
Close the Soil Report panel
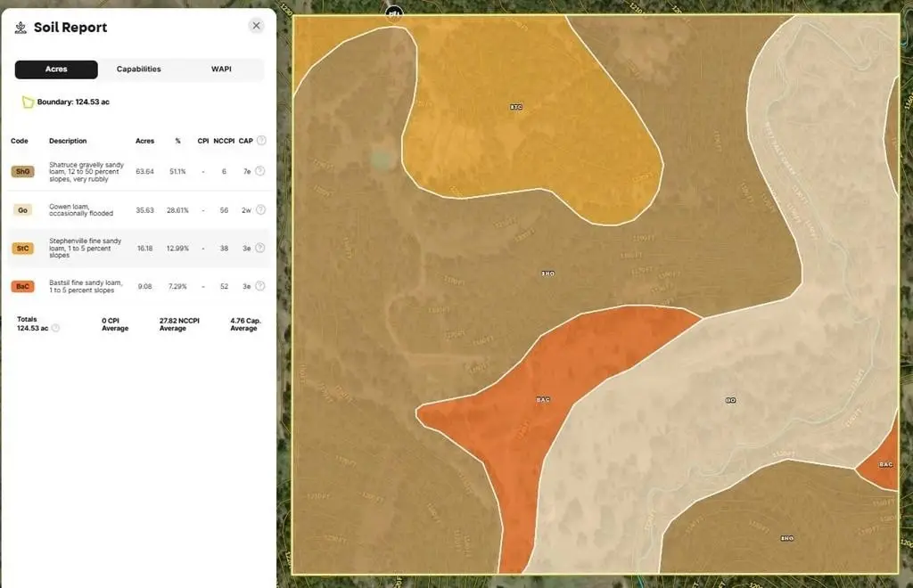[x=257, y=26]
